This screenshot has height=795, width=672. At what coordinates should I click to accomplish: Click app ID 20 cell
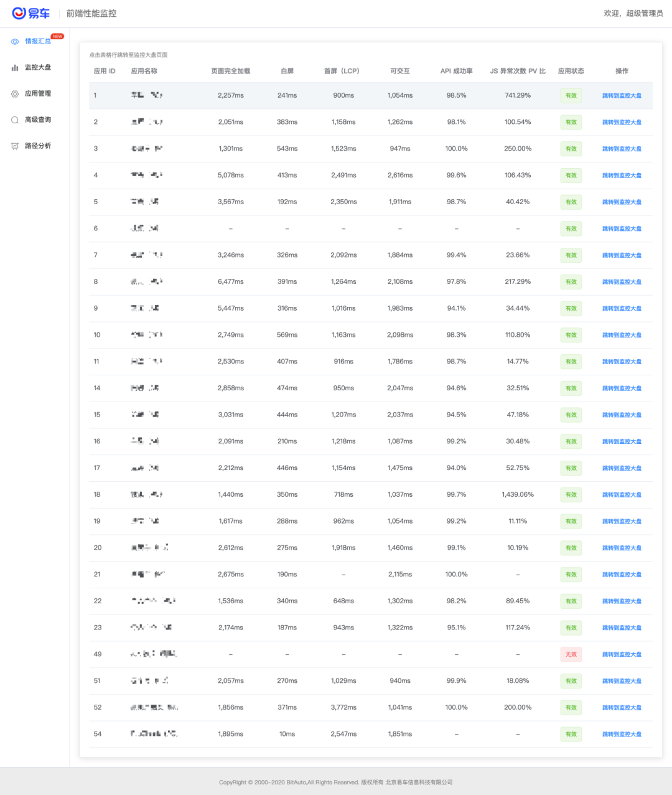pos(98,548)
